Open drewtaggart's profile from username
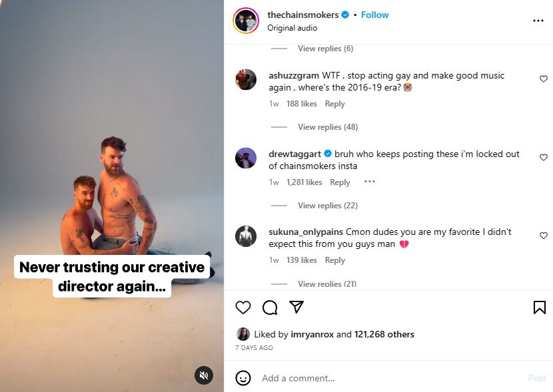 pyautogui.click(x=292, y=154)
